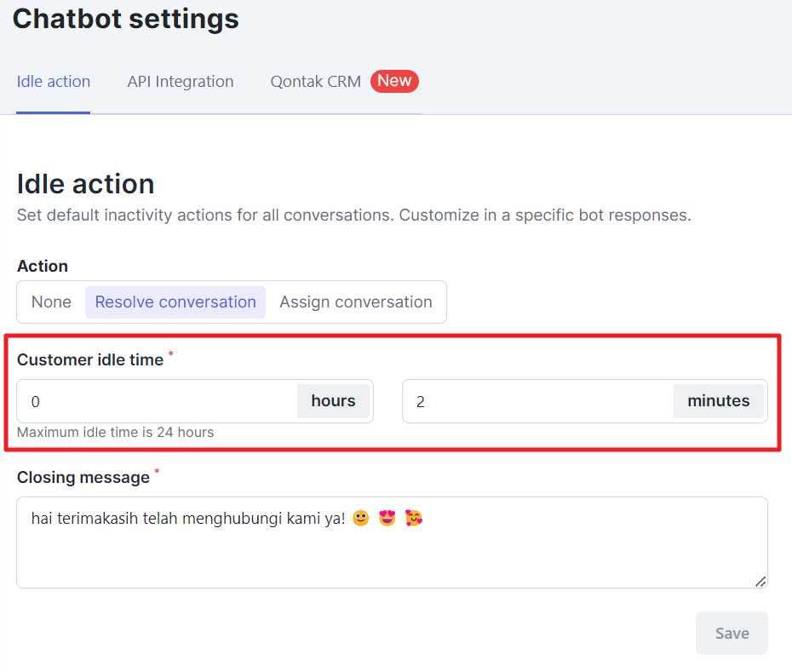Select None as the idle action

(x=51, y=302)
